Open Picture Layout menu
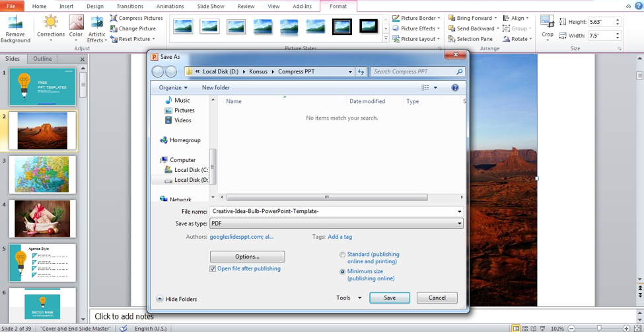644x332 pixels. [x=416, y=38]
